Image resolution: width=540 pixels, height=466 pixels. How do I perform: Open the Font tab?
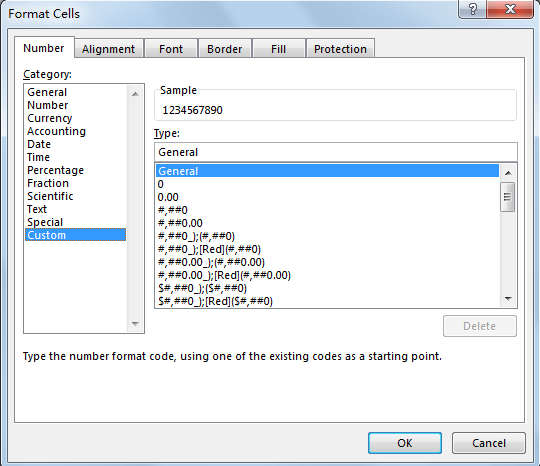pyautogui.click(x=171, y=49)
